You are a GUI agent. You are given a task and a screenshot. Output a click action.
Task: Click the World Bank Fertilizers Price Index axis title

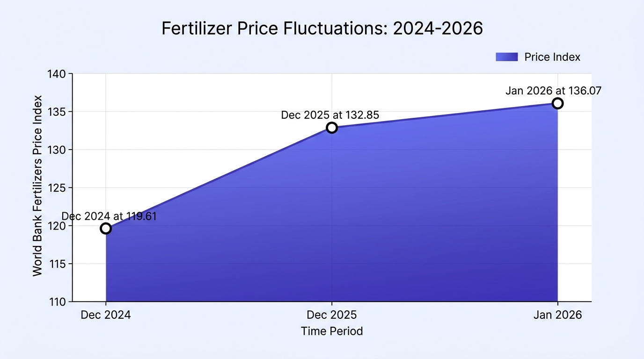click(37, 186)
